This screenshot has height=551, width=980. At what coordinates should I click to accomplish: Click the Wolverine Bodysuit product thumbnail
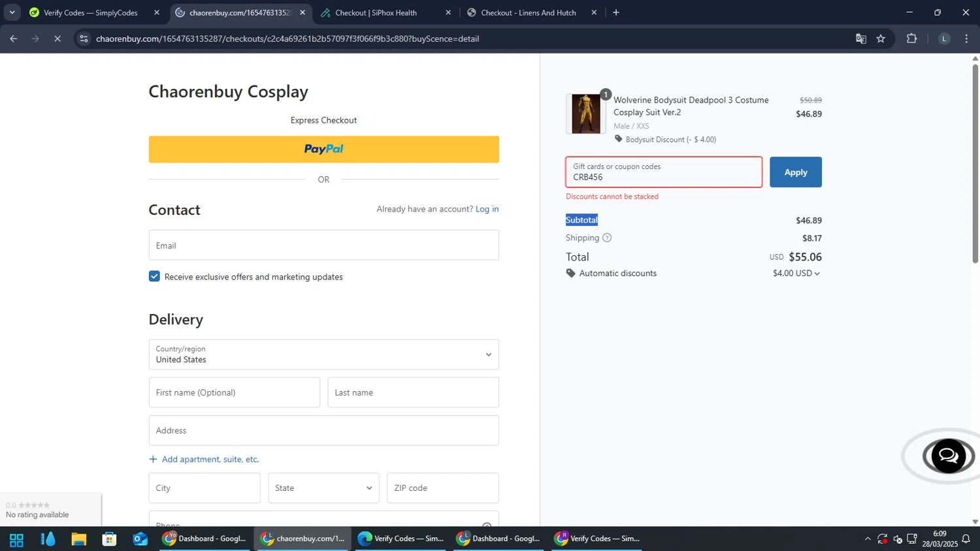click(585, 114)
